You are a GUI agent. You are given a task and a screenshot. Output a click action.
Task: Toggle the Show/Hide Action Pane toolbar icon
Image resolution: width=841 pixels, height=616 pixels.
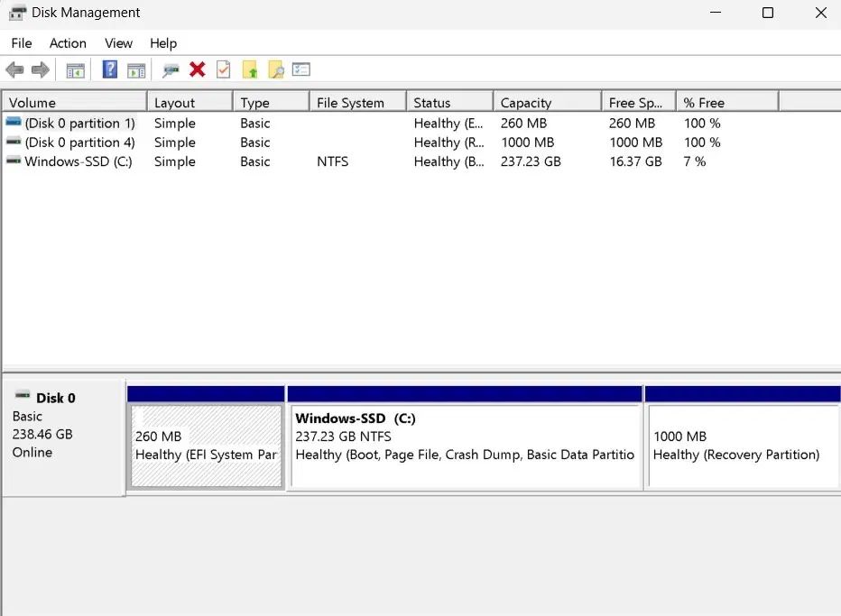coord(136,70)
